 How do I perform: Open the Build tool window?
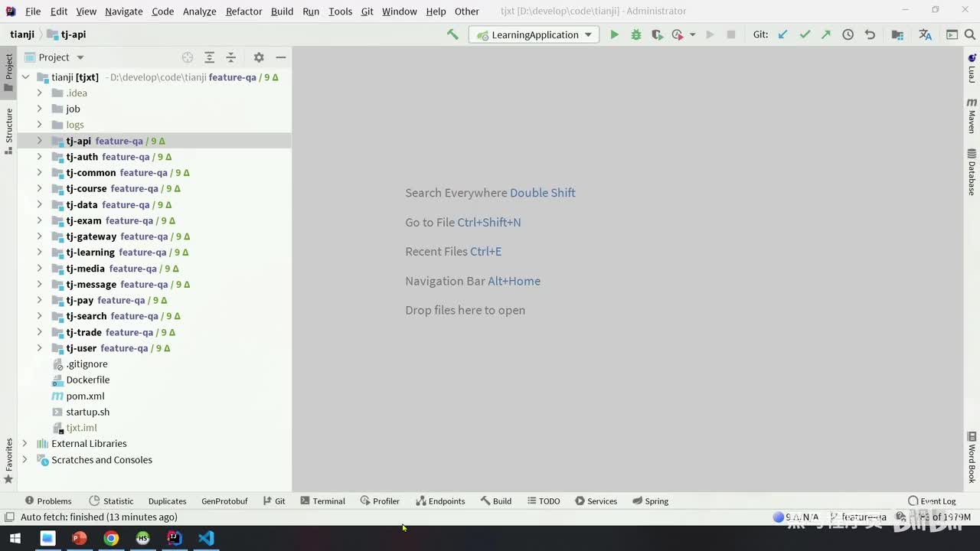pyautogui.click(x=496, y=501)
